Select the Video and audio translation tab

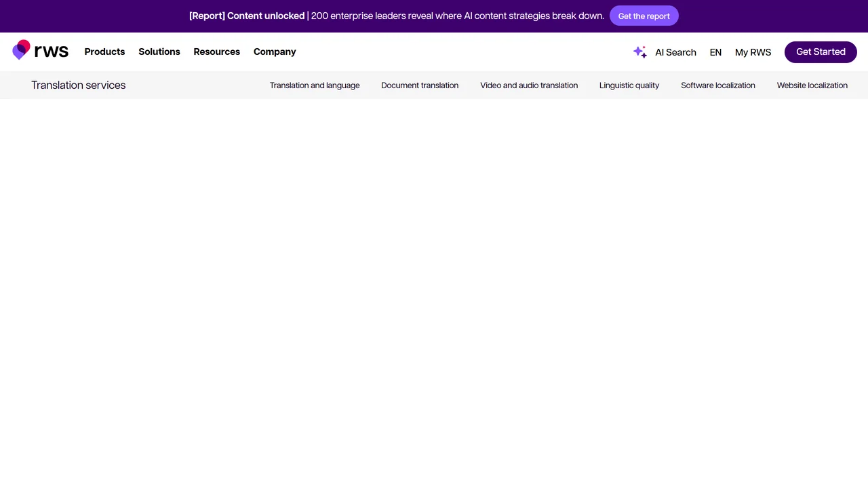529,85
